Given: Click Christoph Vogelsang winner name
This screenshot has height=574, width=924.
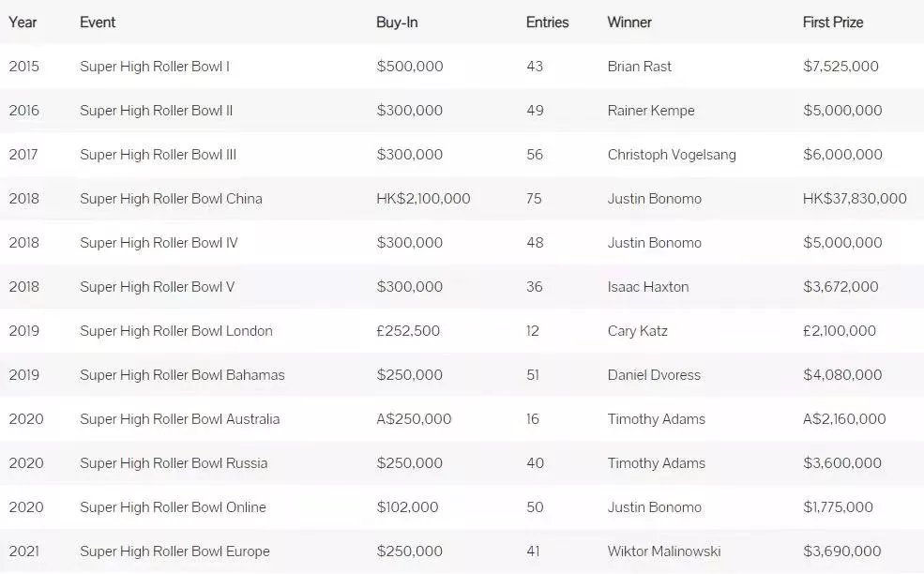Looking at the screenshot, I should click(672, 155).
